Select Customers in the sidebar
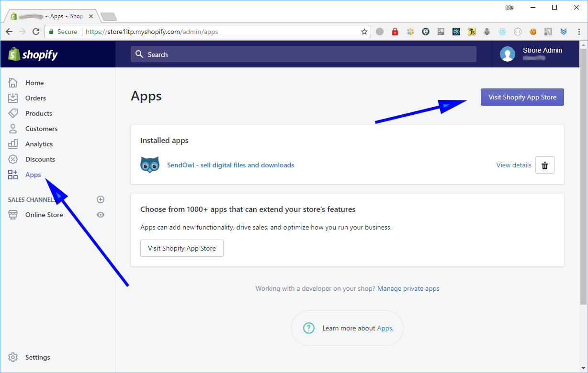 pyautogui.click(x=41, y=129)
